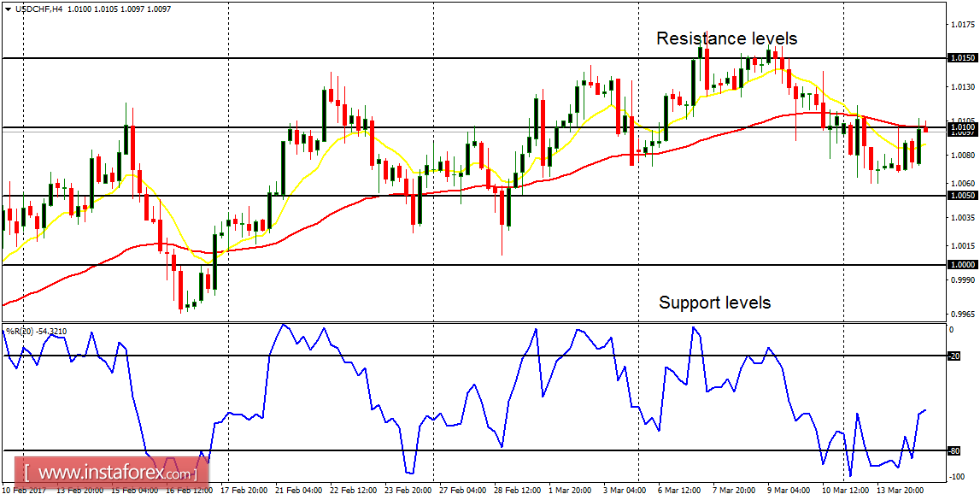Click the 1.0100 current price tag
The height and width of the screenshot is (500, 980).
pos(961,126)
